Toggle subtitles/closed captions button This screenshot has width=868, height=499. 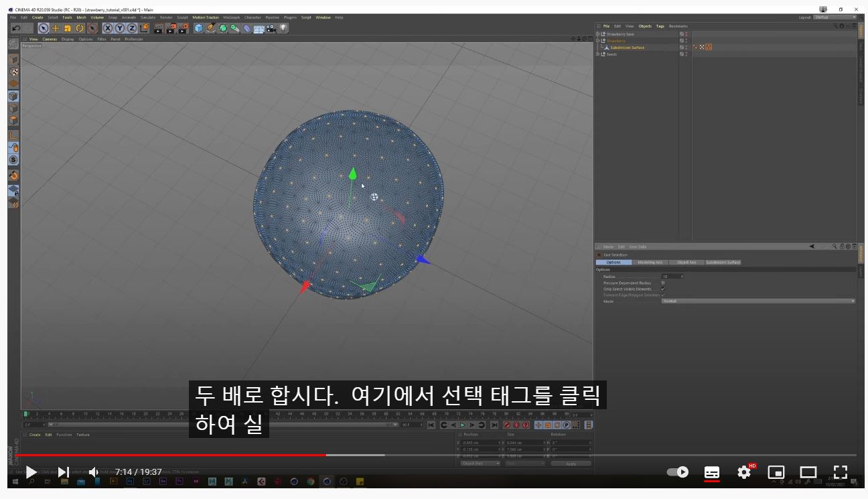pyautogui.click(x=712, y=472)
